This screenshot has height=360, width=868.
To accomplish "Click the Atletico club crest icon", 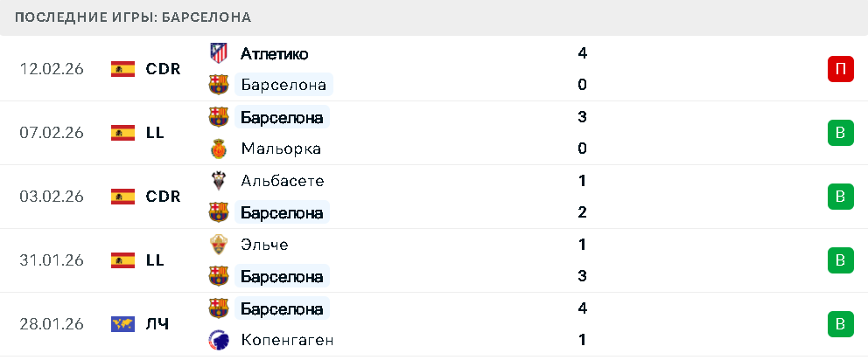I will (x=218, y=53).
